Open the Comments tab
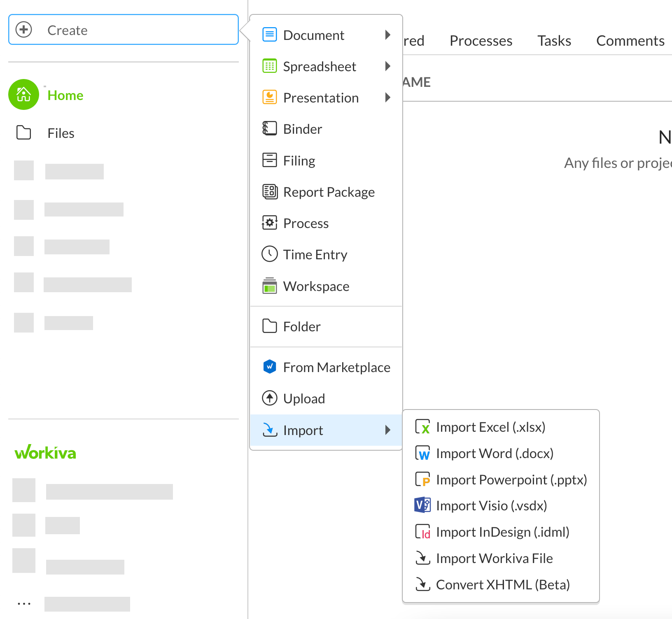 point(630,40)
